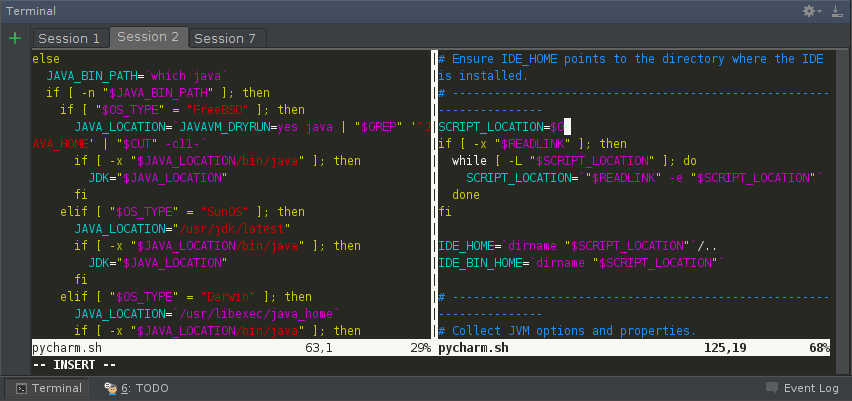
Task: Click the "/usr/jdk/latest" path string
Action: click(232, 228)
